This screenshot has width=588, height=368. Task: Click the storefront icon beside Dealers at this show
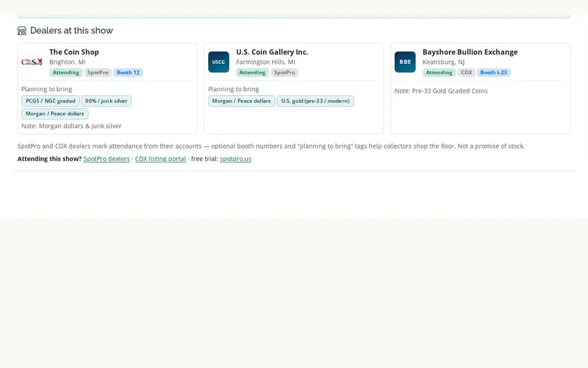pyautogui.click(x=22, y=31)
